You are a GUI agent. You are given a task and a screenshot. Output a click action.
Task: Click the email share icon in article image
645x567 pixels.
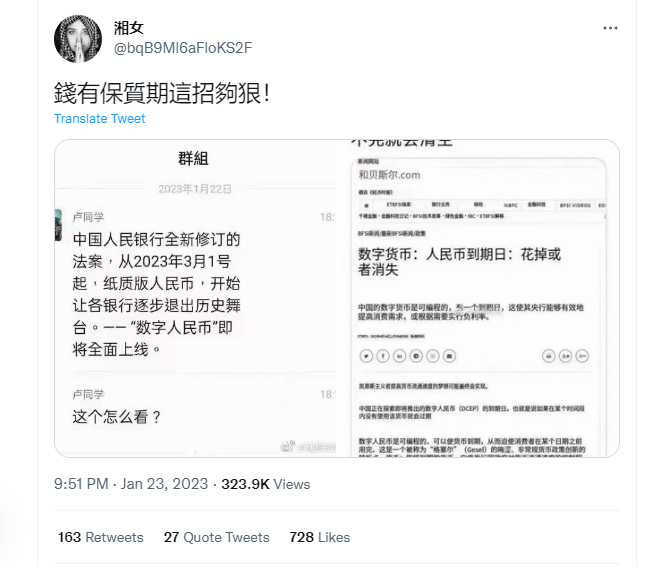450,356
